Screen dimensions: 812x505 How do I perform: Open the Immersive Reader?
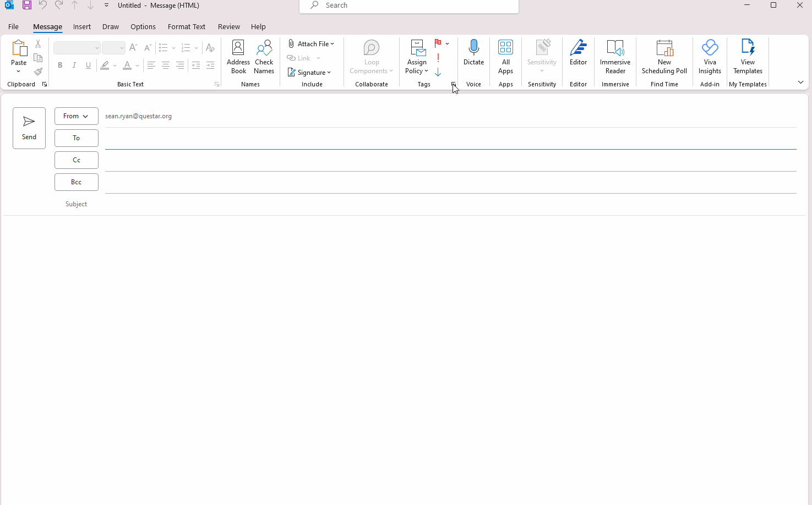[x=615, y=57]
